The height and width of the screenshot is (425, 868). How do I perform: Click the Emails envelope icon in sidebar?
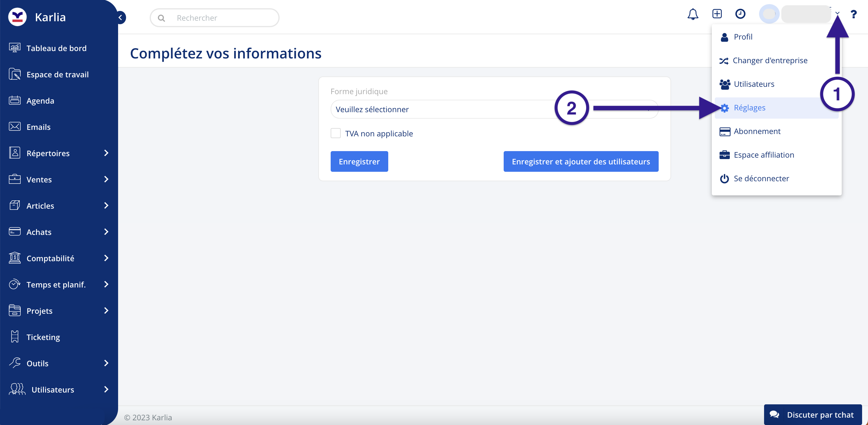tap(14, 127)
